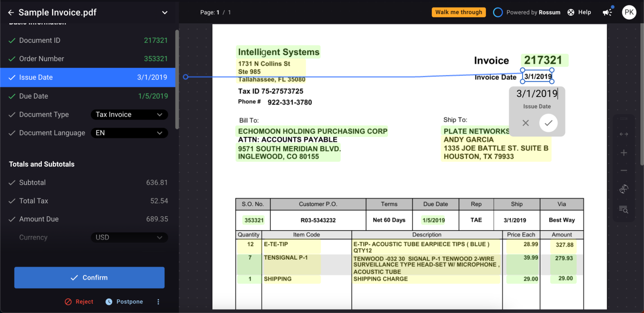Accept the Issue Date value with checkmark

point(548,123)
